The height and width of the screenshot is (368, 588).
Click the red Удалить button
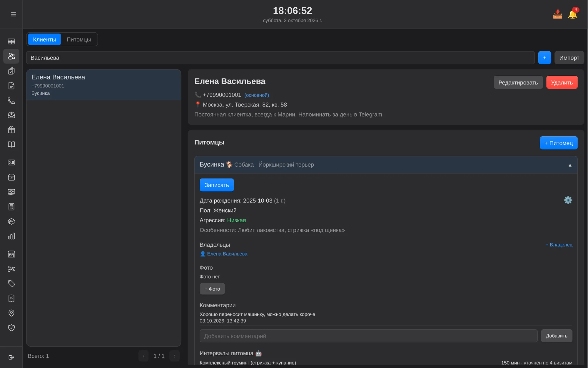[562, 82]
